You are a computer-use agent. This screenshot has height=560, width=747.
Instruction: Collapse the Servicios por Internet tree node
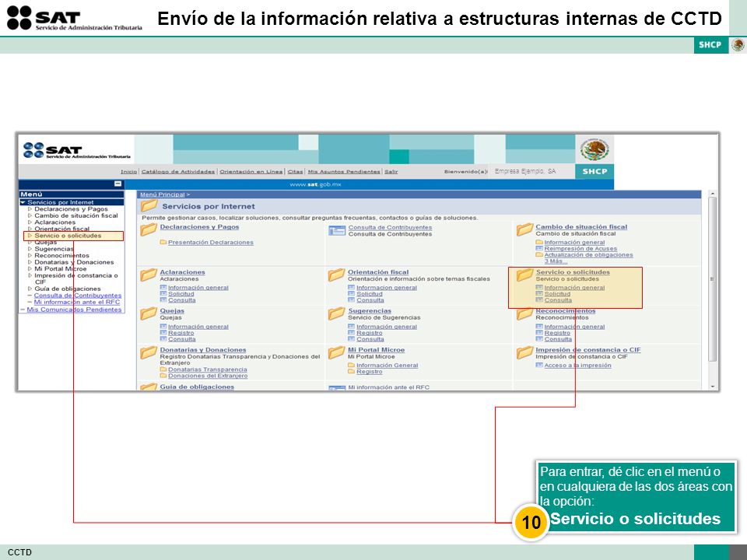pos(23,202)
